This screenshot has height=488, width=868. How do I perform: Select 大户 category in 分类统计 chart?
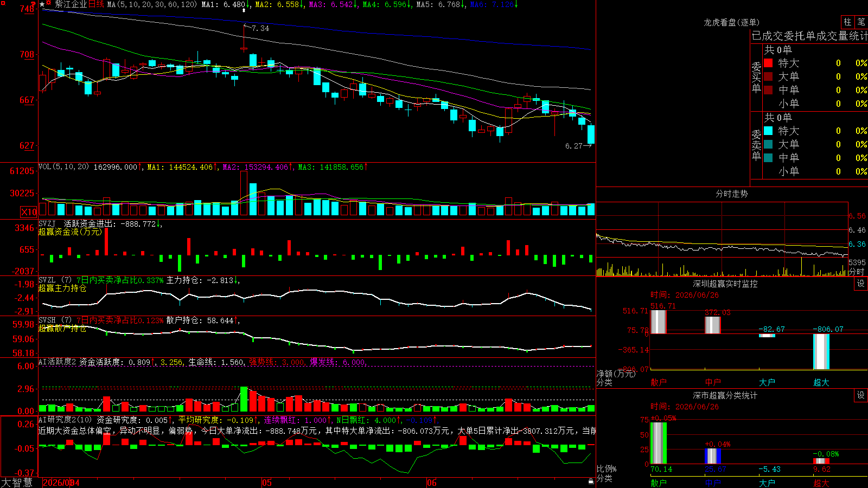(x=767, y=483)
